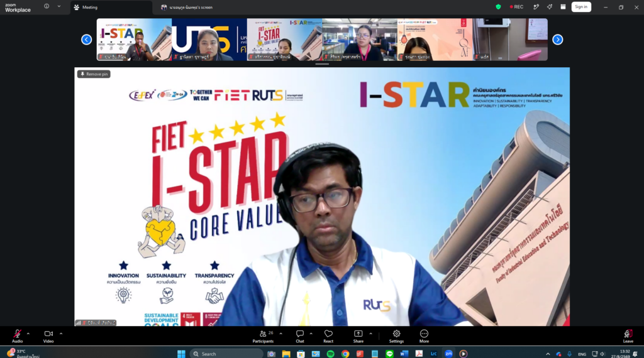Click the Sign in button

click(x=581, y=7)
